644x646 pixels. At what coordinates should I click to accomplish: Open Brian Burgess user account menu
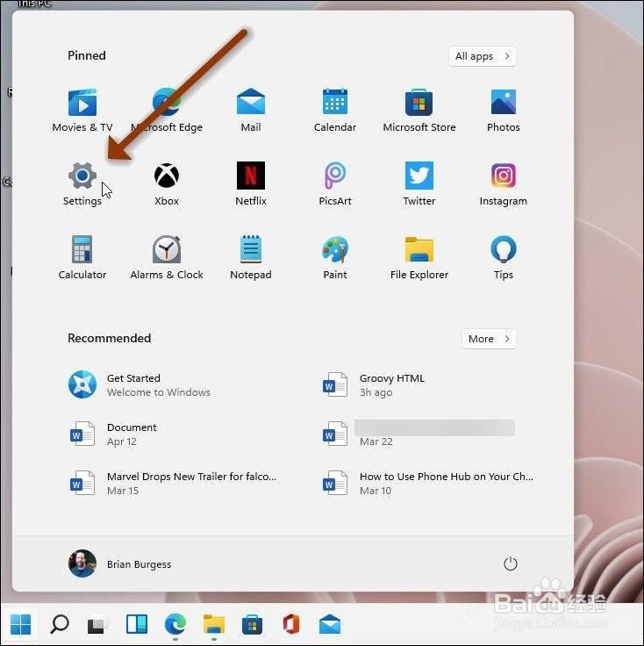120,563
